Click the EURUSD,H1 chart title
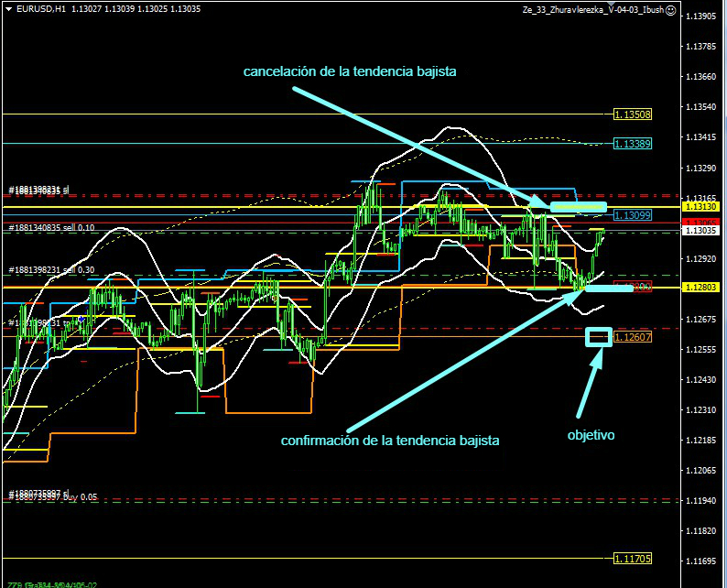727x588 pixels. (35, 9)
